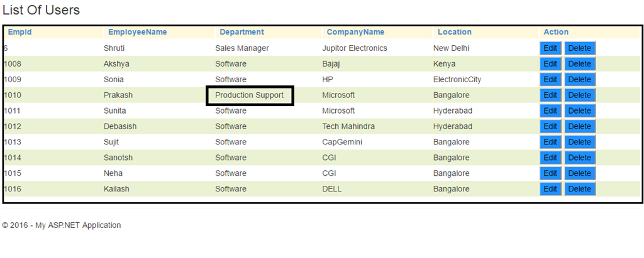Click the Tech Mahindra company cell
The image size is (644, 258).
coord(348,127)
